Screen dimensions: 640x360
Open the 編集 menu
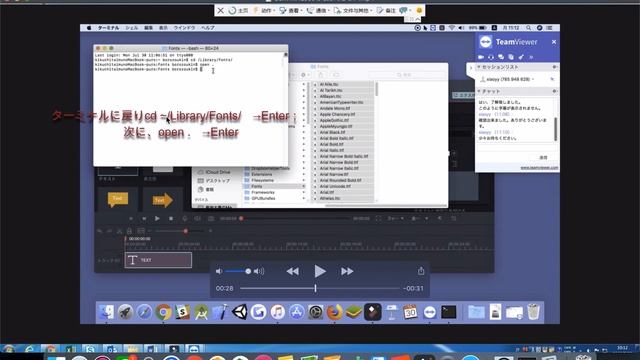click(x=149, y=28)
